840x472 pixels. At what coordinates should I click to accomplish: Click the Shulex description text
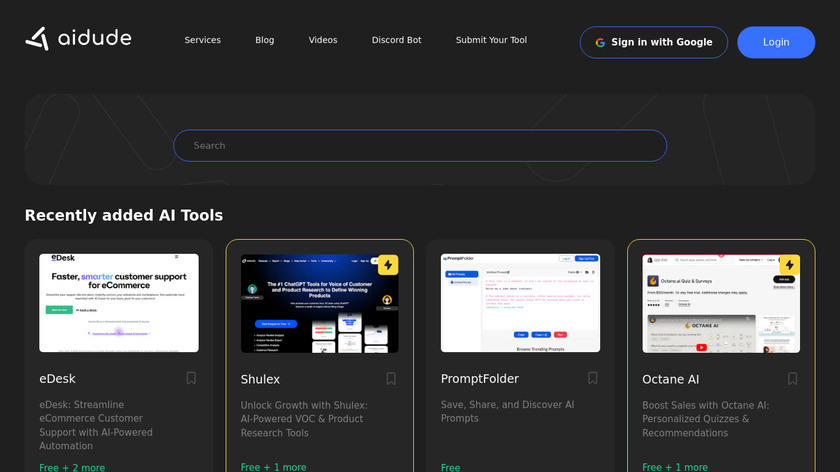click(x=304, y=419)
